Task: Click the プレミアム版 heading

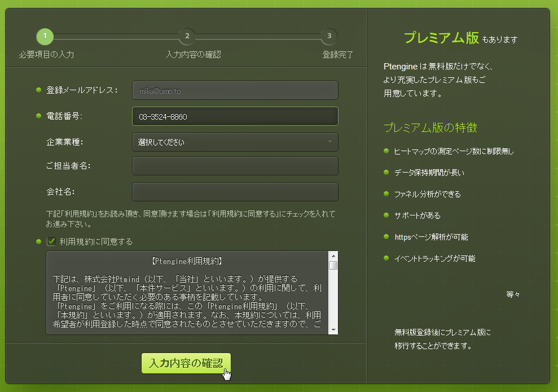Action: point(441,38)
